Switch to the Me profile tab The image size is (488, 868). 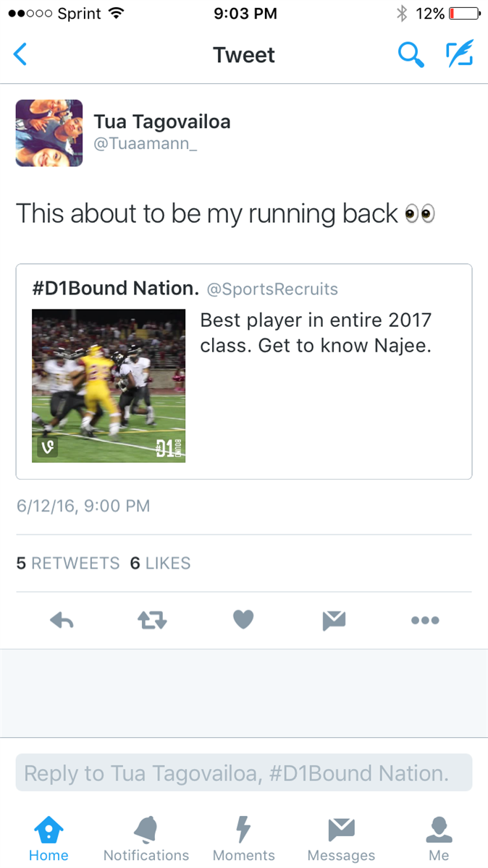[x=439, y=839]
